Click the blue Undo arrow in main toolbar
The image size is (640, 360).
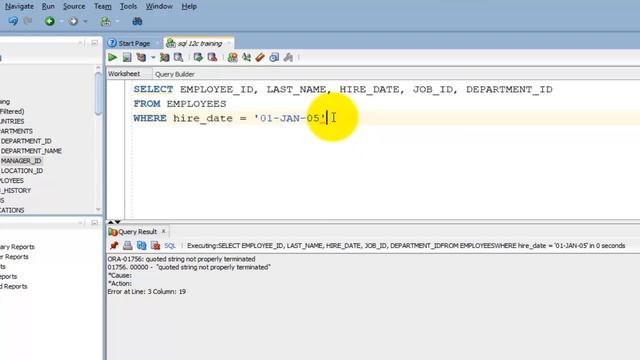point(13,21)
